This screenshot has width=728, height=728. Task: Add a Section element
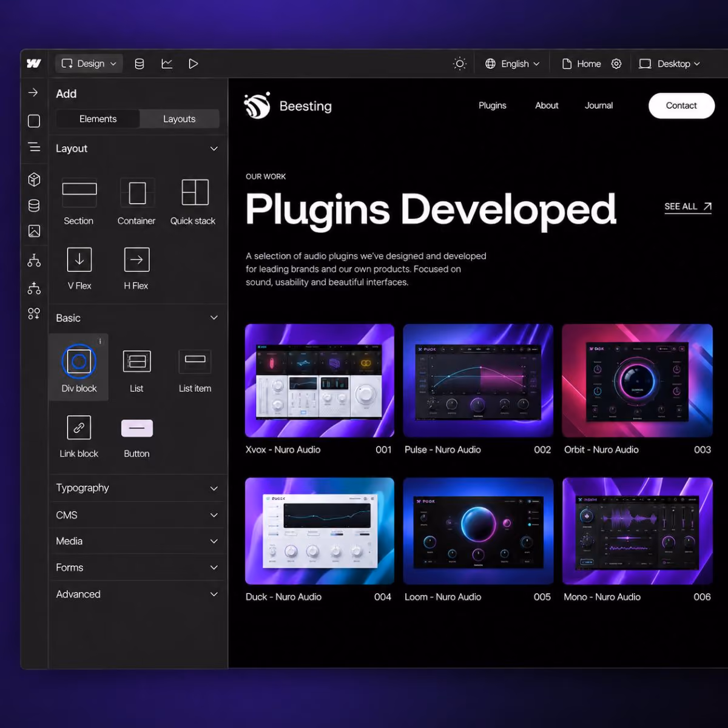[x=79, y=202]
